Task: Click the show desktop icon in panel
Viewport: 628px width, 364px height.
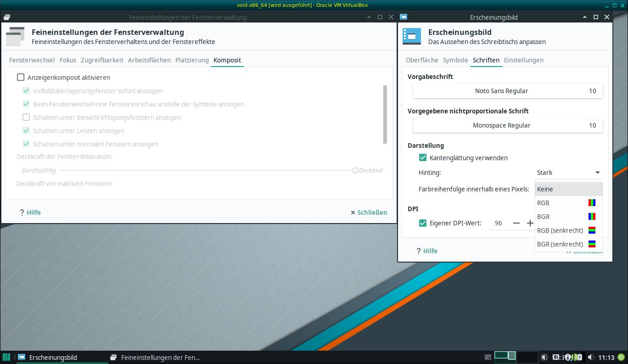Action: tap(488, 357)
